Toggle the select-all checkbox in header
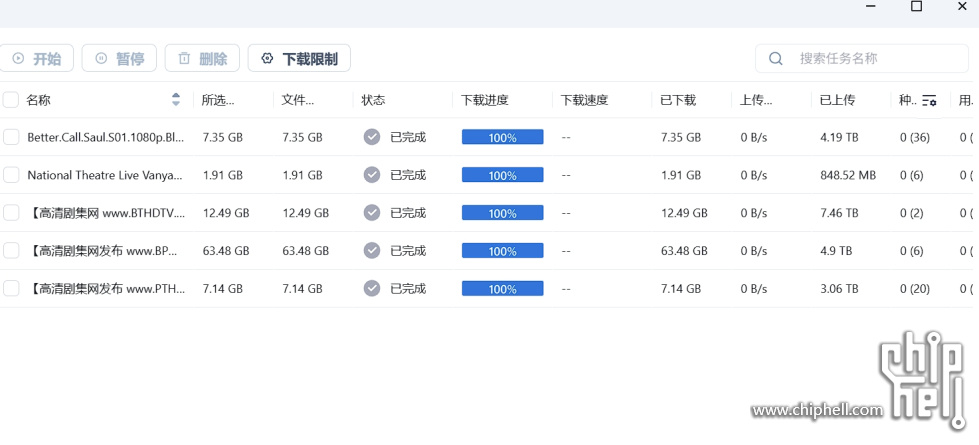This screenshot has width=979, height=445. [11, 100]
